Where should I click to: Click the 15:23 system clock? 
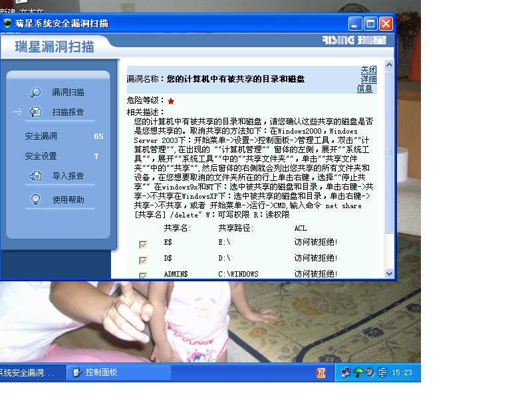tap(402, 372)
